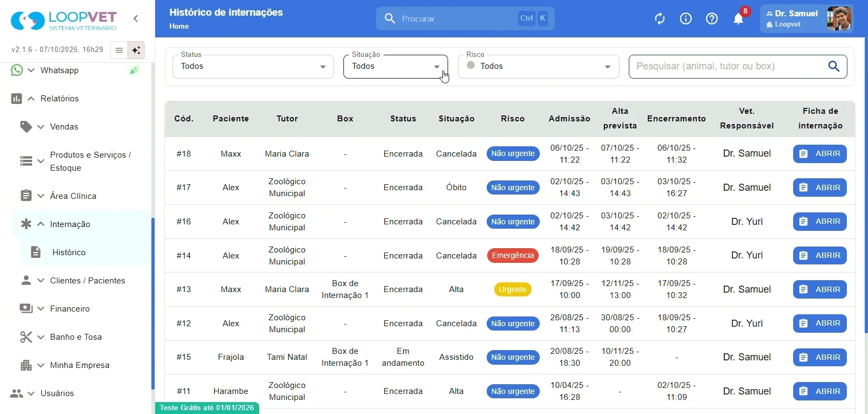Click the hamburger list icon near version
The height and width of the screenshot is (414, 868).
click(119, 50)
